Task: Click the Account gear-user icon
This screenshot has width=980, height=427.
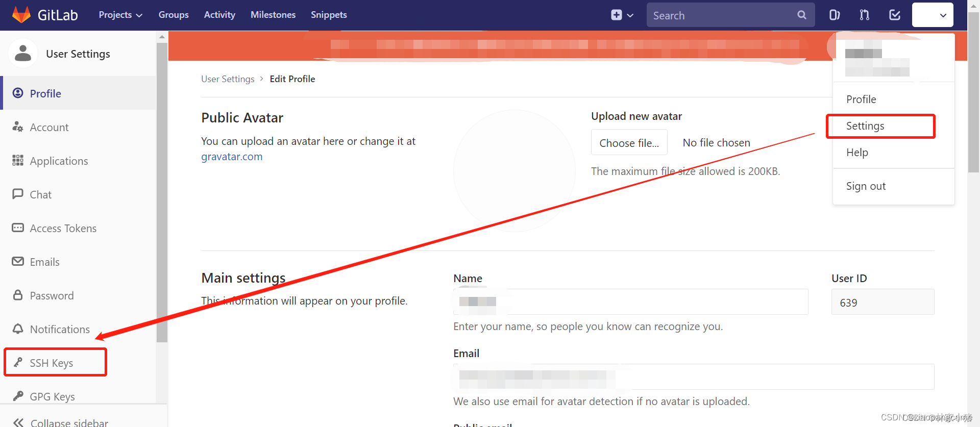Action: [x=18, y=127]
